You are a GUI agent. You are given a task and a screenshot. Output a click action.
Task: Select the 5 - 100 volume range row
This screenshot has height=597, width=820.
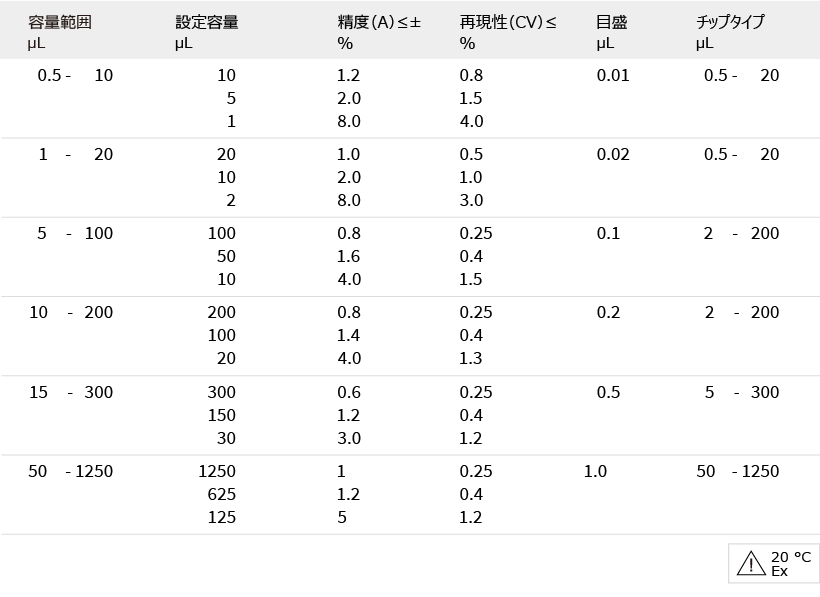[x=410, y=257]
